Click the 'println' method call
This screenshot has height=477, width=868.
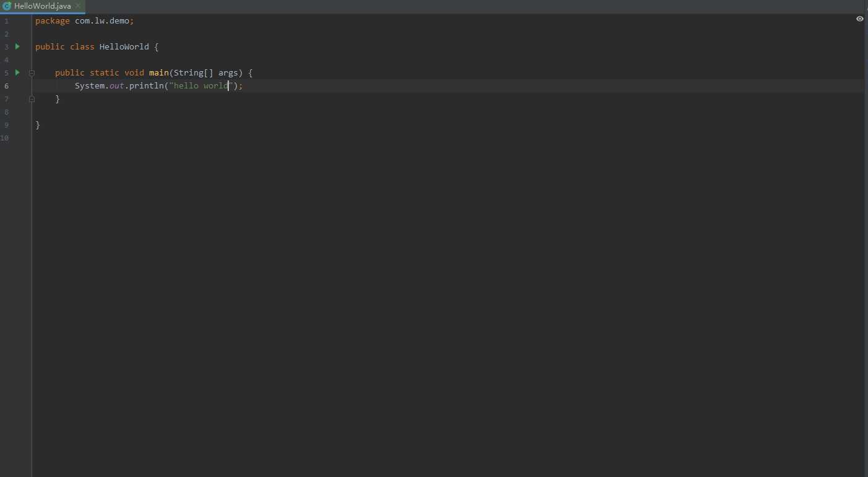pos(147,85)
